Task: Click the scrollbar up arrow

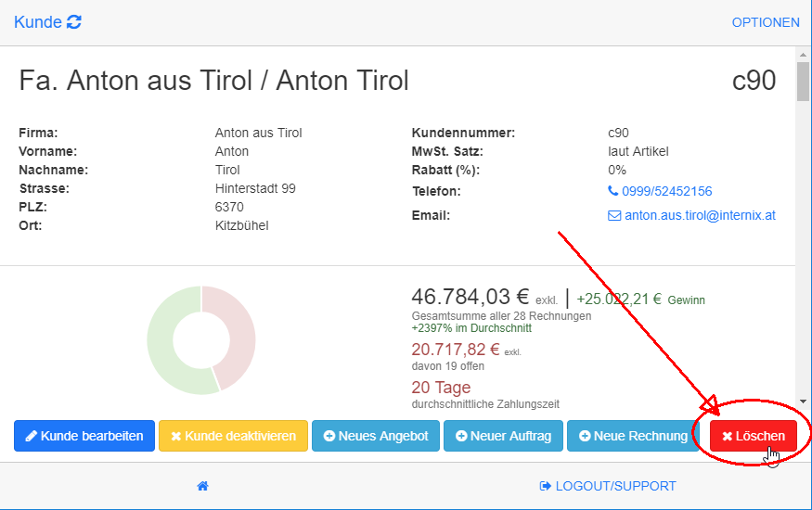Action: 804,55
